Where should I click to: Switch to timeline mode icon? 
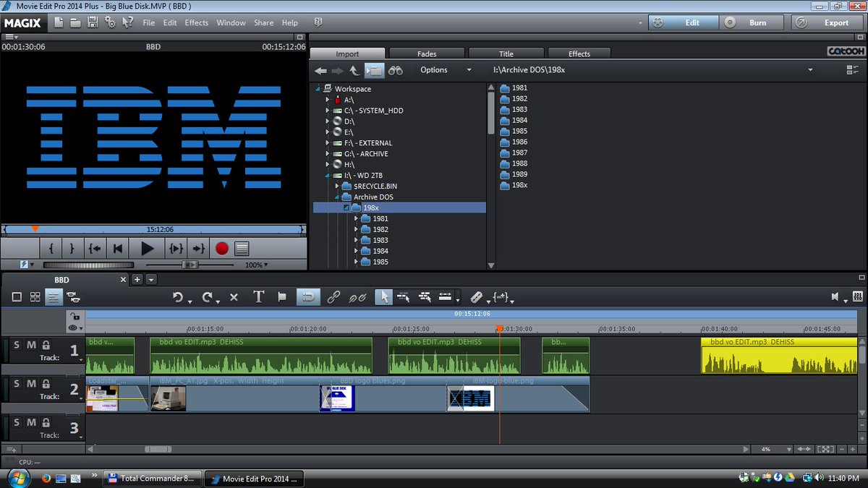coord(54,296)
